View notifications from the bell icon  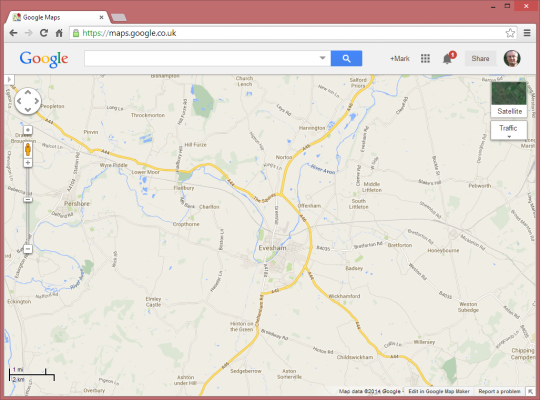pyautogui.click(x=447, y=59)
